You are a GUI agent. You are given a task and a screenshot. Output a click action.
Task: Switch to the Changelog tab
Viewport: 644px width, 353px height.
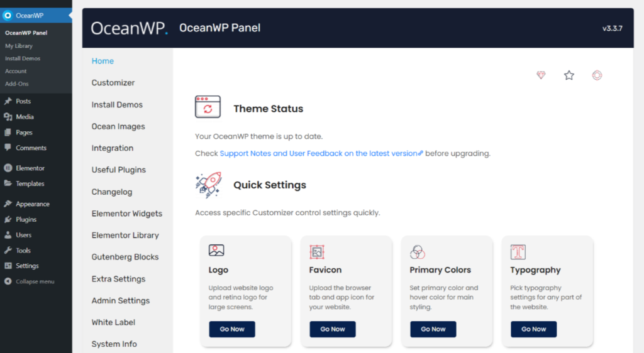pyautogui.click(x=112, y=192)
